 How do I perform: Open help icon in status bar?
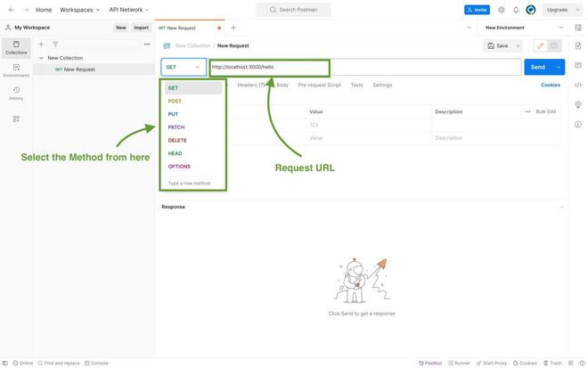pyautogui.click(x=582, y=364)
